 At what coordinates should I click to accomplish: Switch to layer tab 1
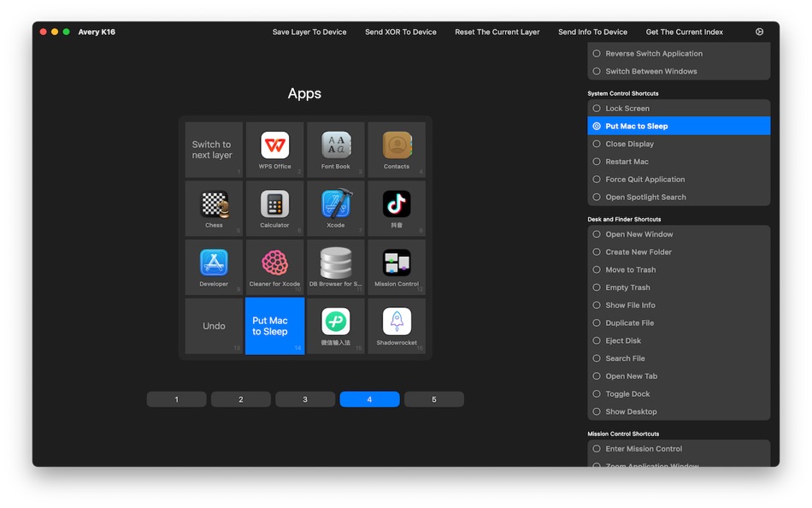(177, 399)
